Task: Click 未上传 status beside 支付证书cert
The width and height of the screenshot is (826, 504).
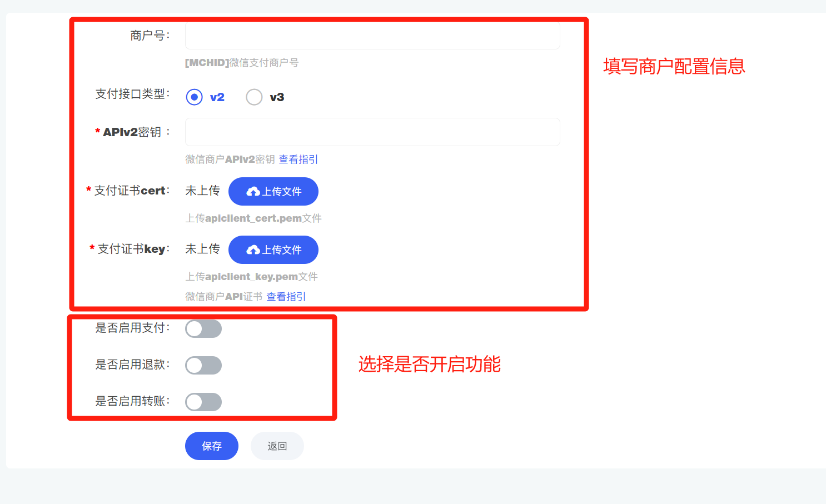Action: tap(202, 191)
